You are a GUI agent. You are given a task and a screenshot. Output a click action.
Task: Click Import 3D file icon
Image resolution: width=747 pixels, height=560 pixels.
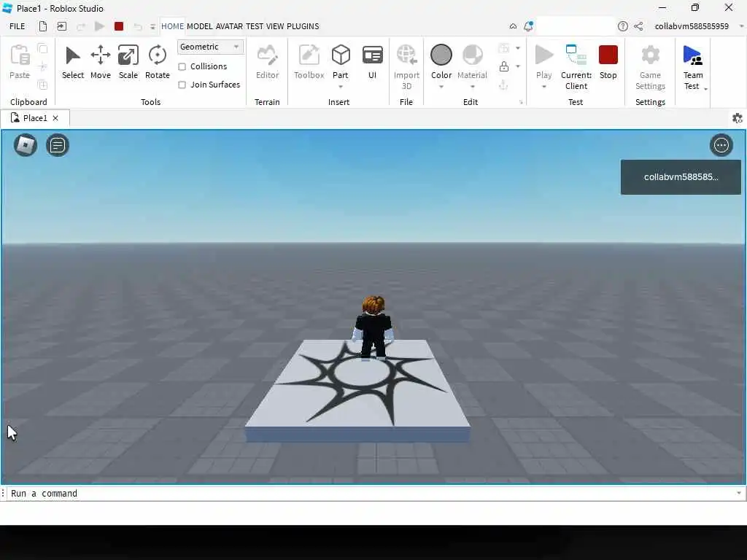pyautogui.click(x=406, y=55)
